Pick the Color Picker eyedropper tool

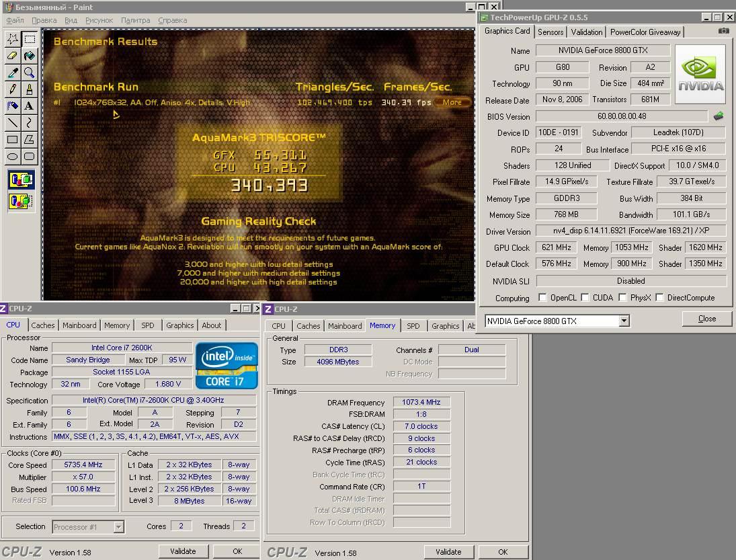pyautogui.click(x=13, y=73)
